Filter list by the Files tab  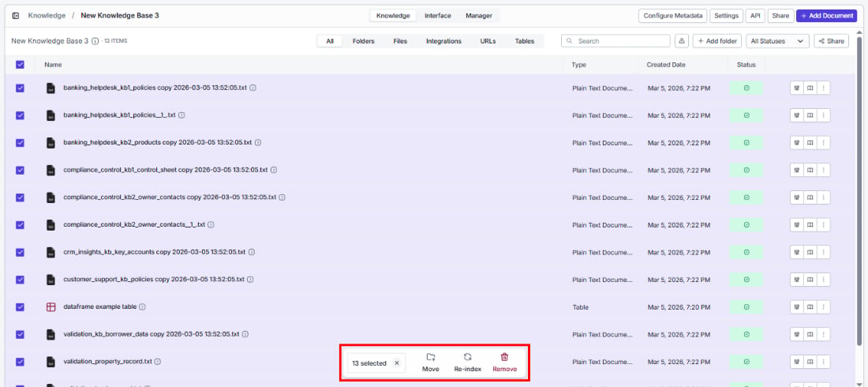click(x=400, y=41)
